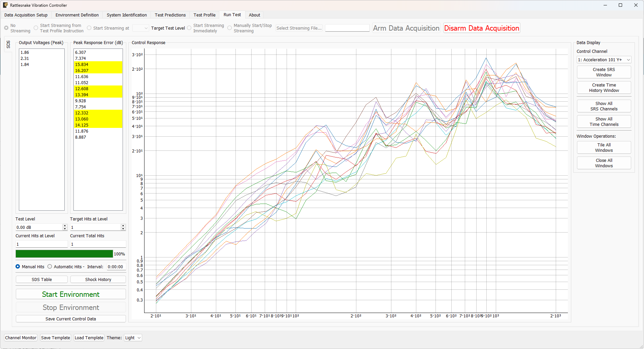
Task: Open the Data Acquisition Setup tab
Action: [26, 15]
